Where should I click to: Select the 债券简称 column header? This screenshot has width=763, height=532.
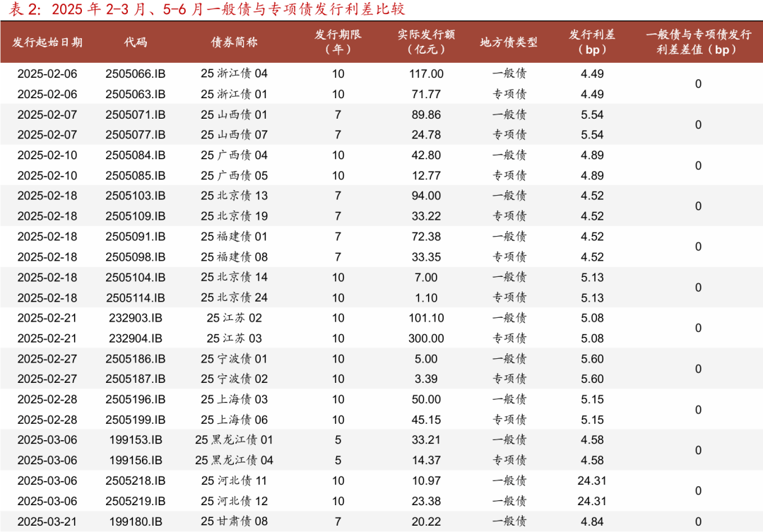point(226,42)
